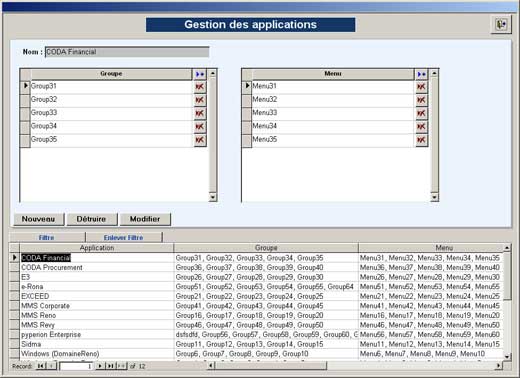Click the left arrow of the horizontal scrollbar
This screenshot has width=520, height=378.
[x=211, y=366]
